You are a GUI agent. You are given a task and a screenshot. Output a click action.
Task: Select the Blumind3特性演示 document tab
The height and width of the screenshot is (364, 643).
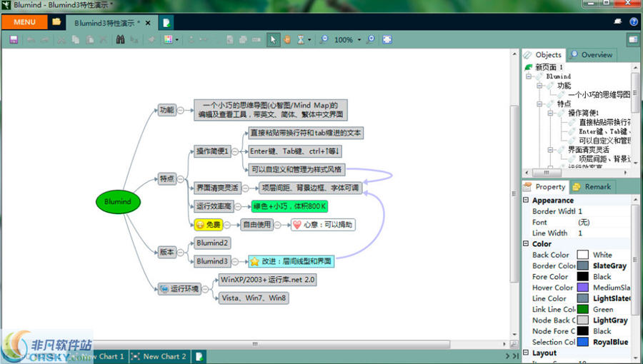107,23
